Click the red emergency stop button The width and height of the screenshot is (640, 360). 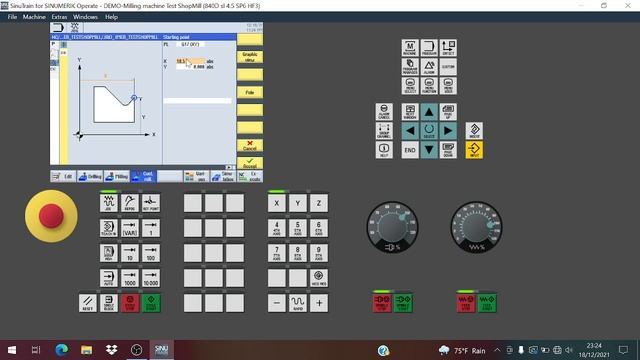(51, 216)
